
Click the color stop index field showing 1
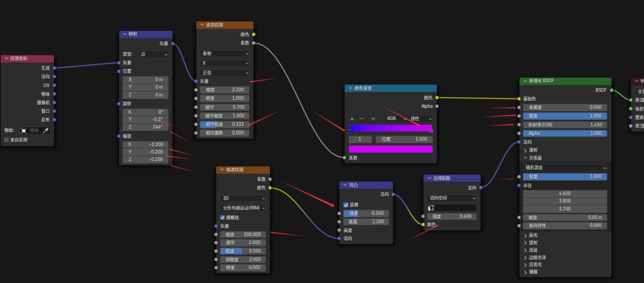(360, 139)
